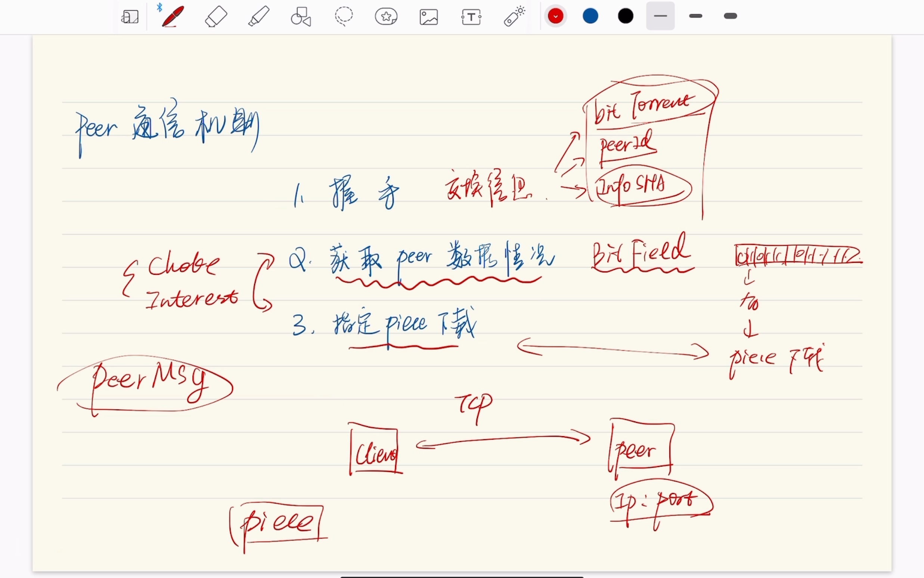Click handwritten 'bit Torrent' text
This screenshot has height=578, width=924.
645,107
